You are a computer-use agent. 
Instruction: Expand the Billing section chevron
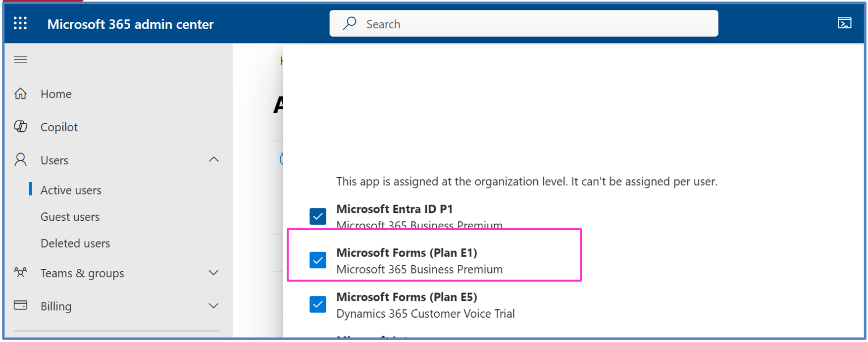(213, 306)
